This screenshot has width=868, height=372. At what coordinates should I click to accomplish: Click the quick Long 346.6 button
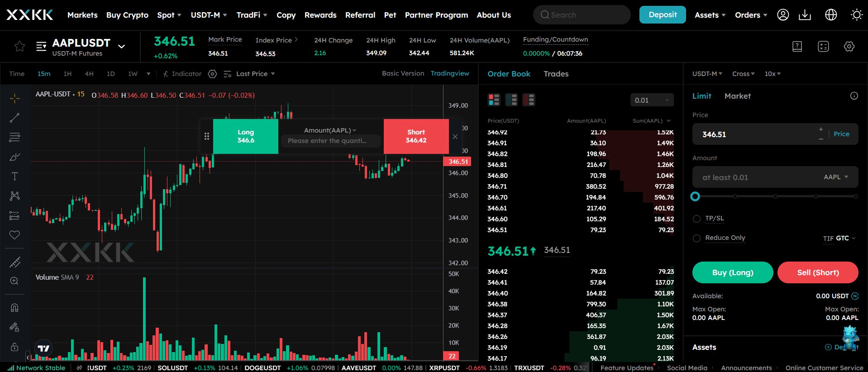[x=246, y=136]
